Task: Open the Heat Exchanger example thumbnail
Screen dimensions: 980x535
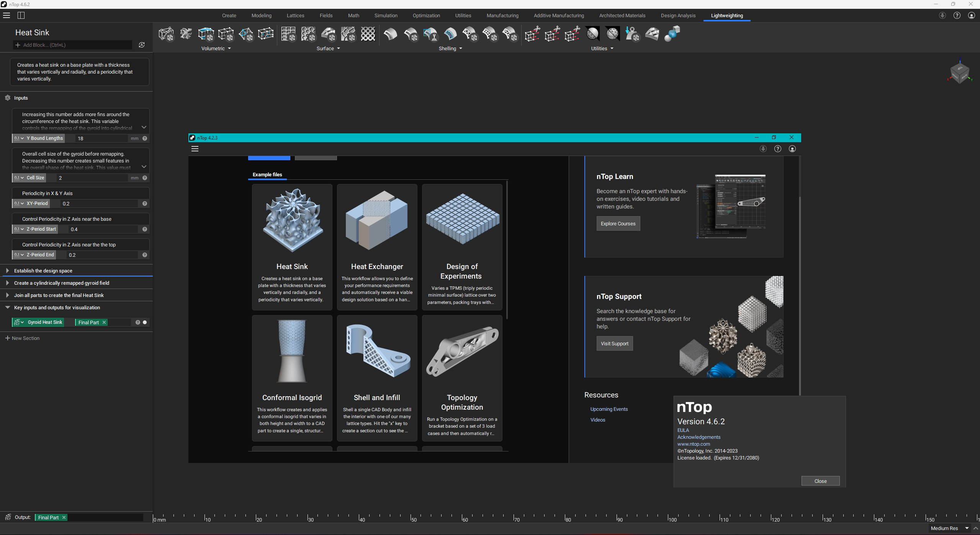Action: coord(377,220)
